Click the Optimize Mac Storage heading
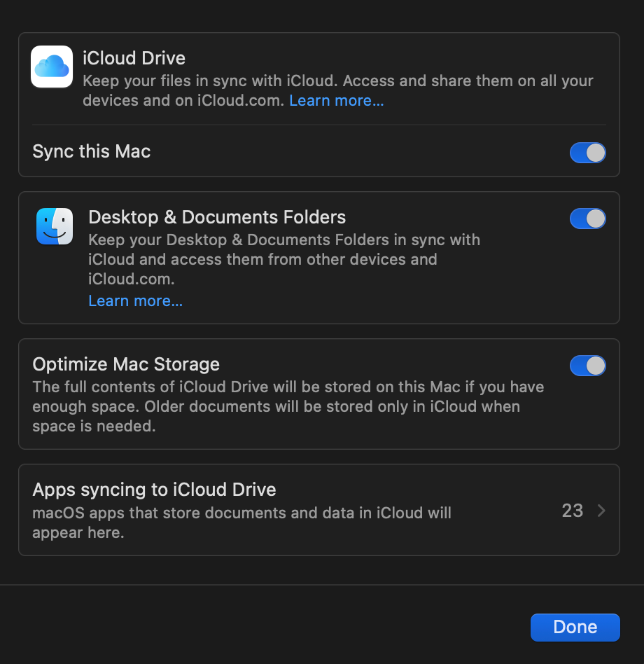 tap(125, 364)
